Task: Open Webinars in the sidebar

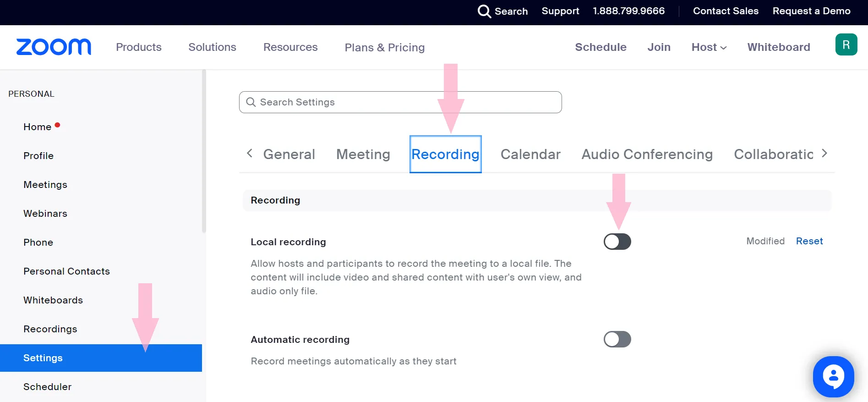Action: click(45, 214)
